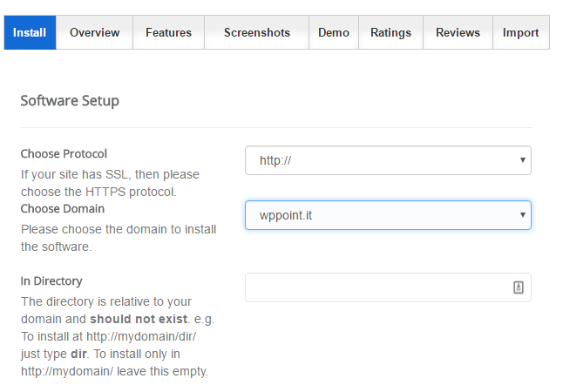Viewport: 563px width, 392px height.
Task: Click the In Directory label
Action: point(51,280)
